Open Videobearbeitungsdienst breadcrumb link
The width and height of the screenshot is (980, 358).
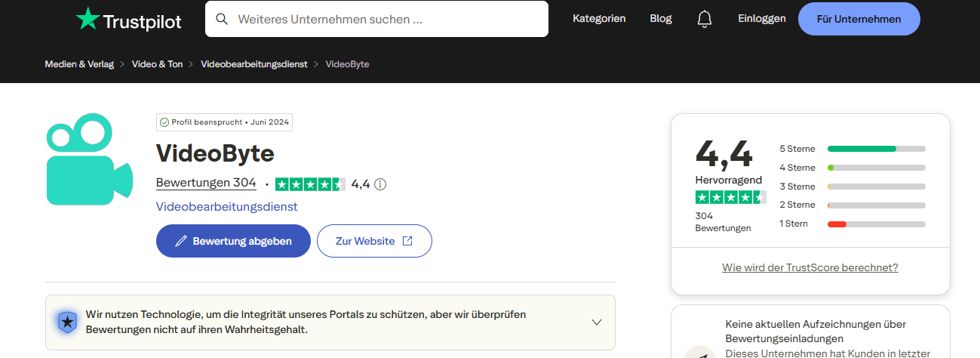pyautogui.click(x=254, y=64)
